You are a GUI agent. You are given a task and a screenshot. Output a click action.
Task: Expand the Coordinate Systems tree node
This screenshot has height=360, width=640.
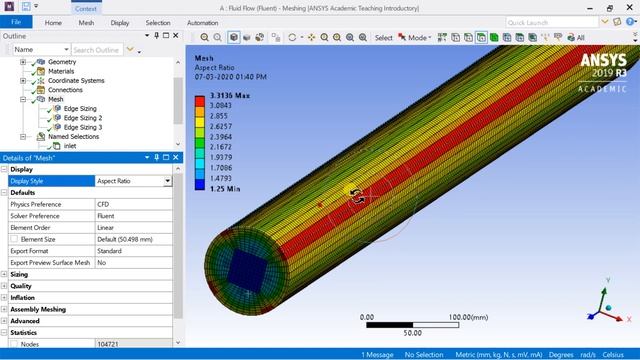click(23, 81)
